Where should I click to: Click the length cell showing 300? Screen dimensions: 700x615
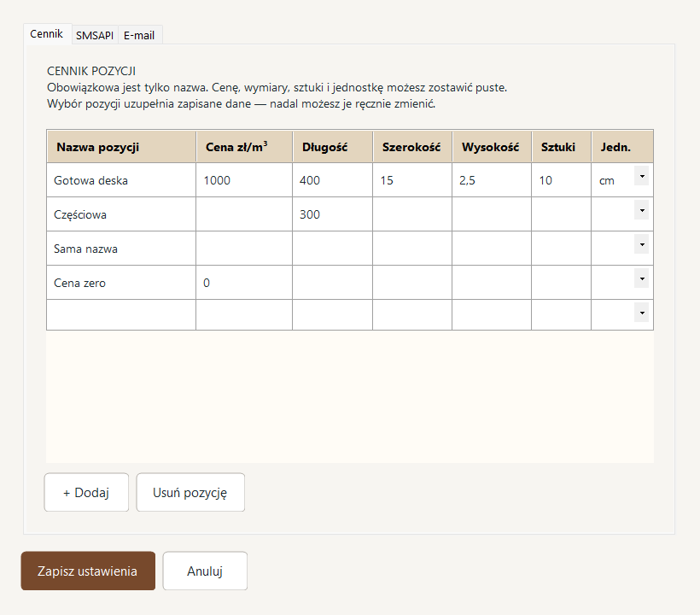(333, 214)
